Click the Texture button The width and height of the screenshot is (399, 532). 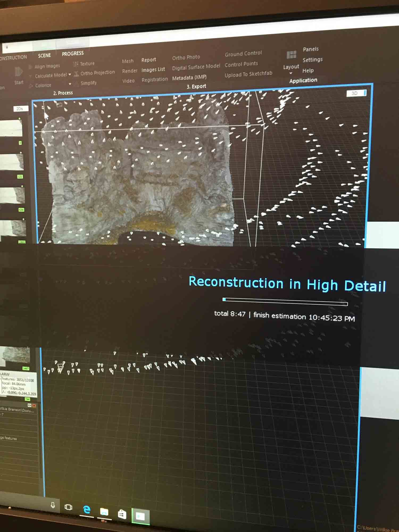pos(87,64)
